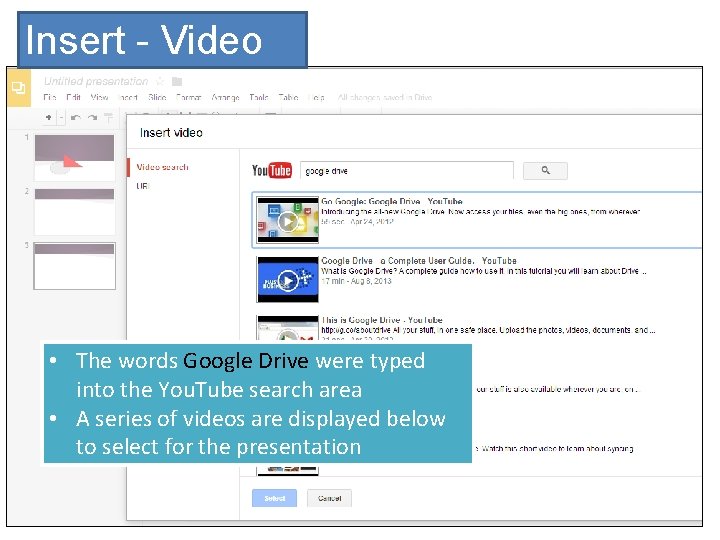This screenshot has height=540, width=720.
Task: Open the Table menu
Action: [288, 97]
